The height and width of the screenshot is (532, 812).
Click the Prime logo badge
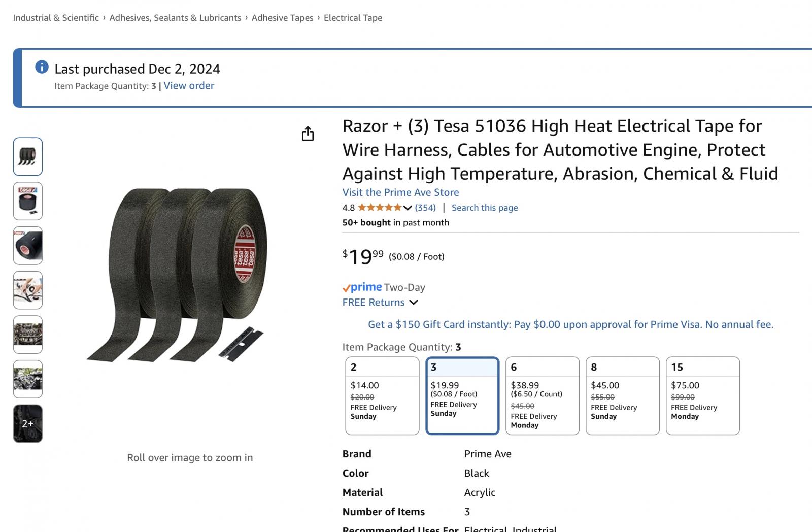[x=362, y=287]
